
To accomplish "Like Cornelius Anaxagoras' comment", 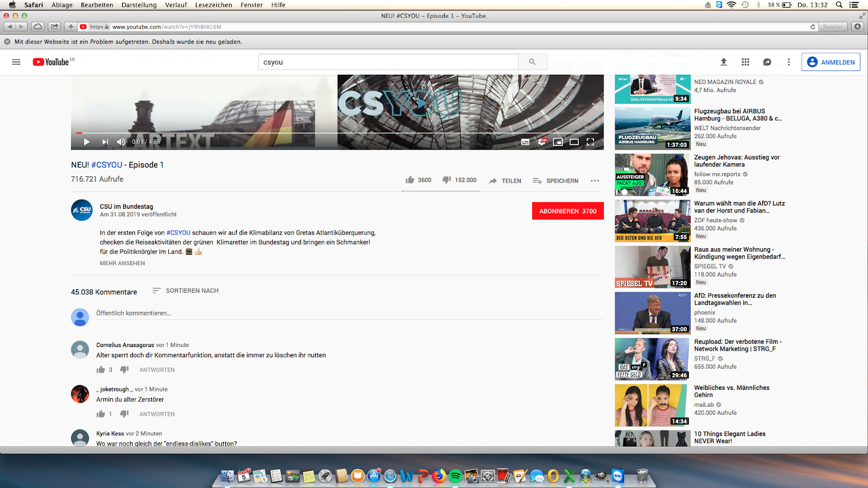I will point(101,370).
